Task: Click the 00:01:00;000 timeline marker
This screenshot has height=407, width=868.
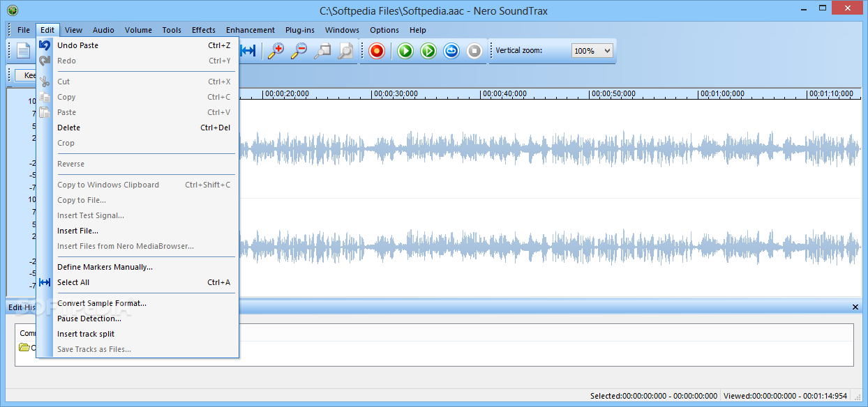Action: point(722,93)
